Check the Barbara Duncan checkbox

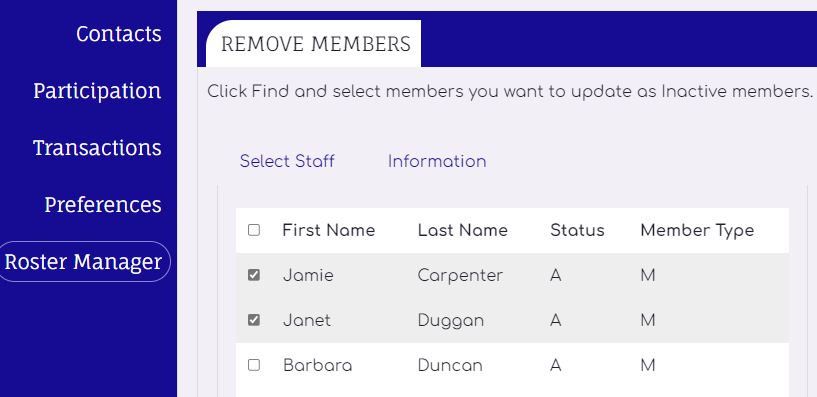point(254,365)
